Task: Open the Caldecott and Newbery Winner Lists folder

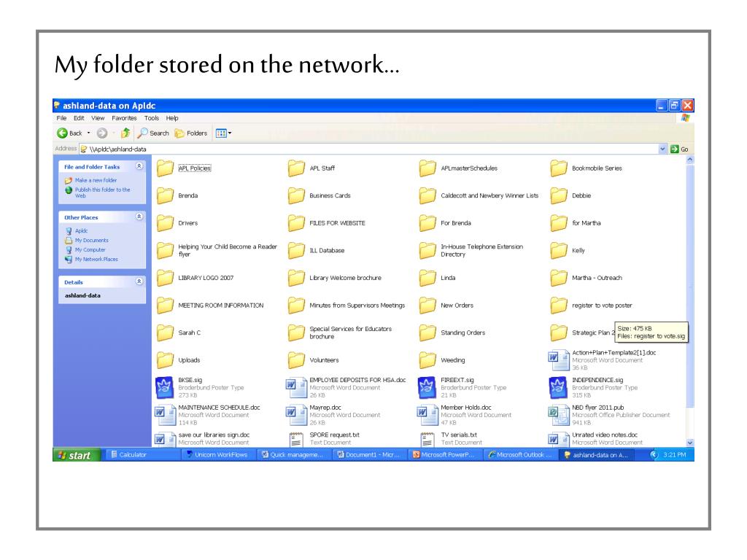Action: (x=479, y=195)
